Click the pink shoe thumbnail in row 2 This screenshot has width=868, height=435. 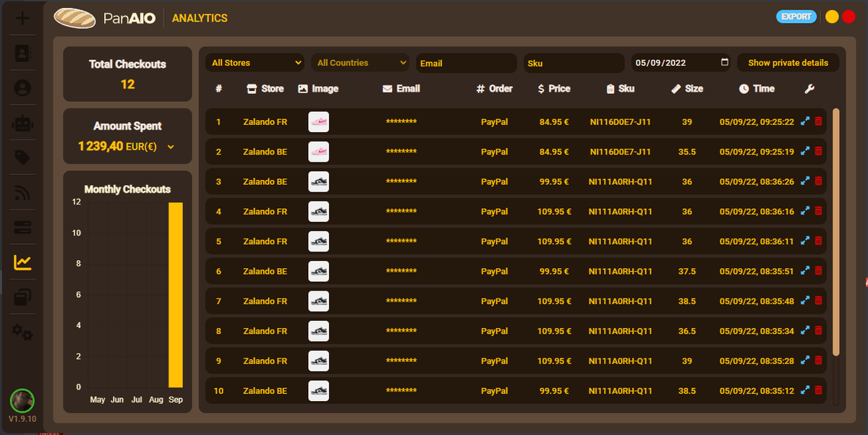[318, 152]
